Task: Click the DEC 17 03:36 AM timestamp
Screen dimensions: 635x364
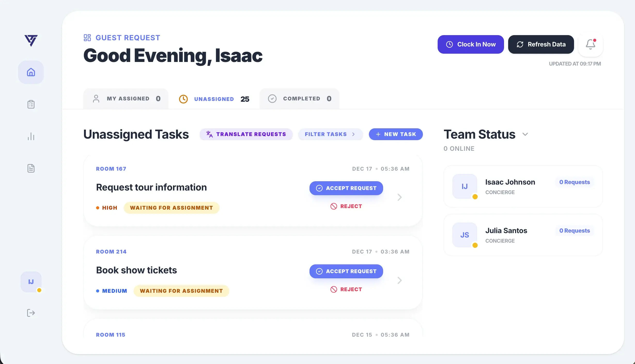Action: pyautogui.click(x=381, y=252)
